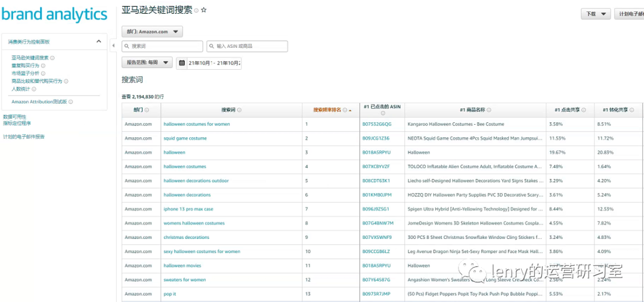Image resolution: width=644 pixels, height=302 pixels.
Task: Click info icon in 搜索词 column header
Action: [x=239, y=110]
